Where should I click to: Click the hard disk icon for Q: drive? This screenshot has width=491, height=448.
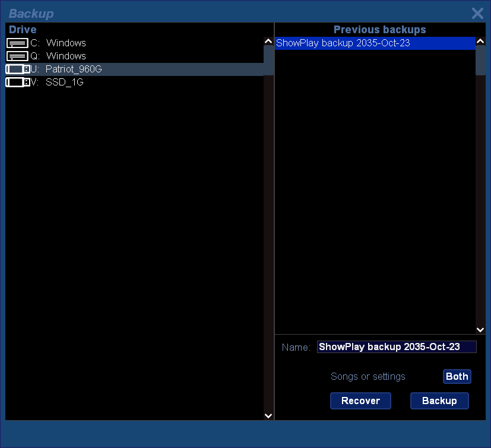pyautogui.click(x=17, y=56)
